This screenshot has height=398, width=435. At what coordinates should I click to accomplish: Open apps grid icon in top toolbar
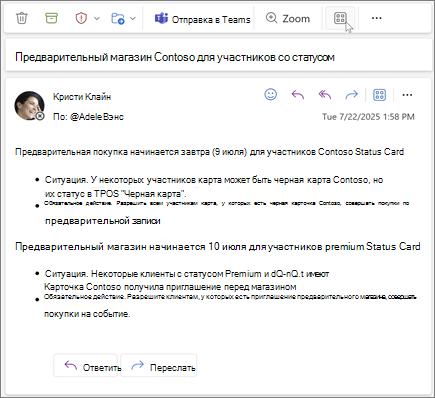point(340,18)
